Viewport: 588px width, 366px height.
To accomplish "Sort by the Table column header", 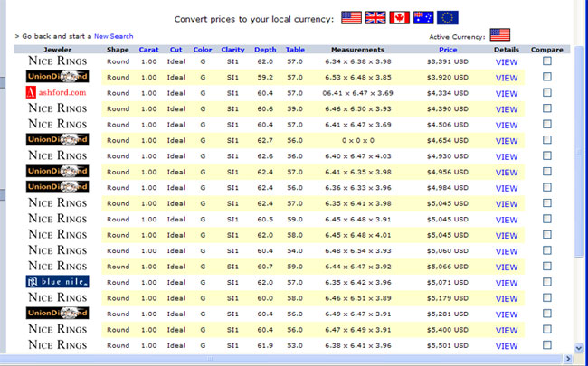I will point(295,49).
